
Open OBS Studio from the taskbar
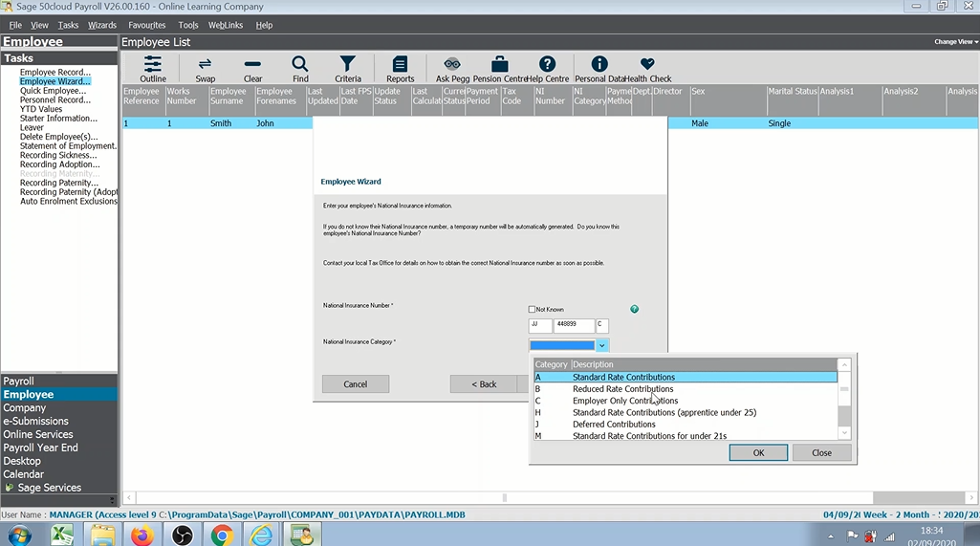point(183,535)
